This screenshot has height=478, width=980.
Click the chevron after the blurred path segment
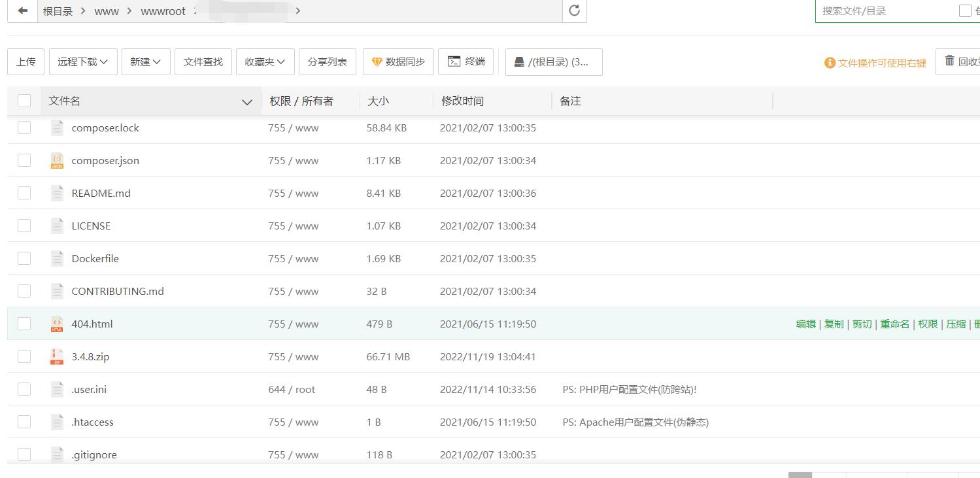point(297,10)
